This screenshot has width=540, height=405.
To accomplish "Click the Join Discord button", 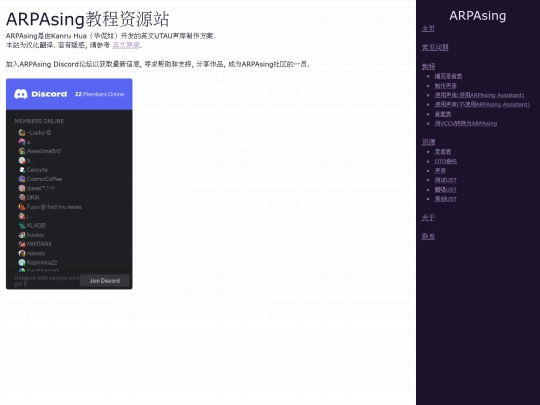I will (x=105, y=281).
